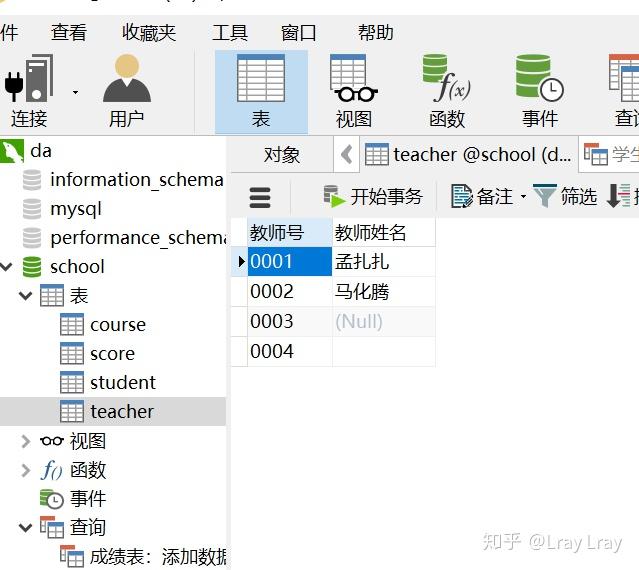This screenshot has width=639, height=570.
Task: Open the hamburger menu icon
Action: coord(260,198)
